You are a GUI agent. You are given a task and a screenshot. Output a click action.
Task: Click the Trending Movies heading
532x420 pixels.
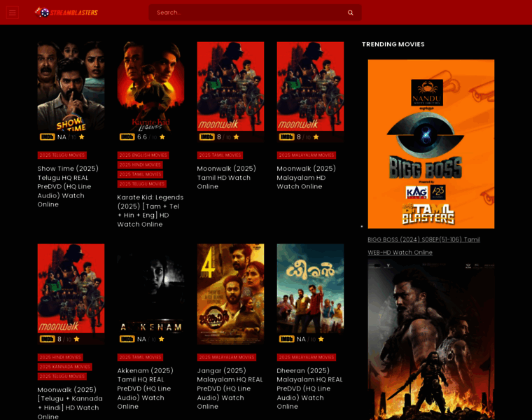[393, 44]
